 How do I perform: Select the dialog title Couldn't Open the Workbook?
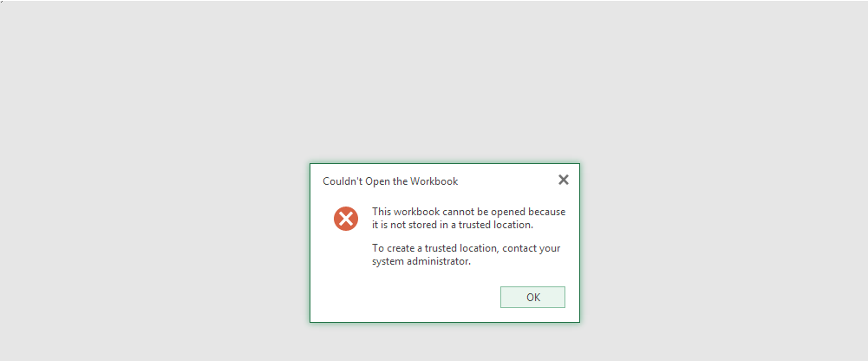[390, 181]
